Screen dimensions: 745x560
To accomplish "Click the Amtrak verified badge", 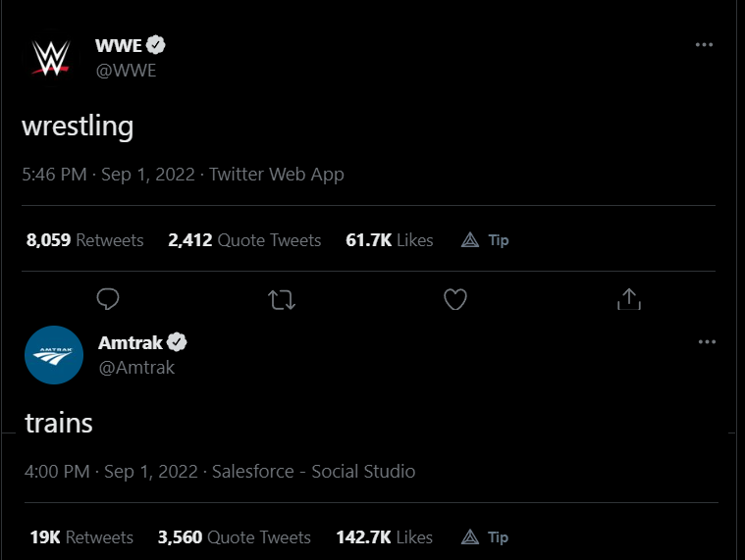I will [178, 342].
